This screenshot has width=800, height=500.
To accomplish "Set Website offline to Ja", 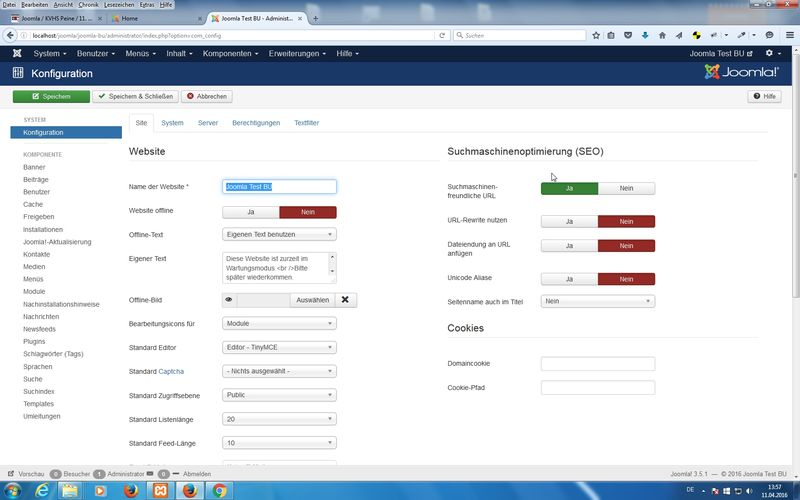I will click(x=251, y=212).
